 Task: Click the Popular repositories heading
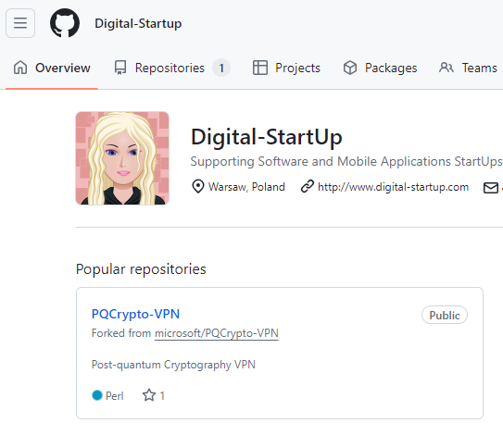coord(141,269)
